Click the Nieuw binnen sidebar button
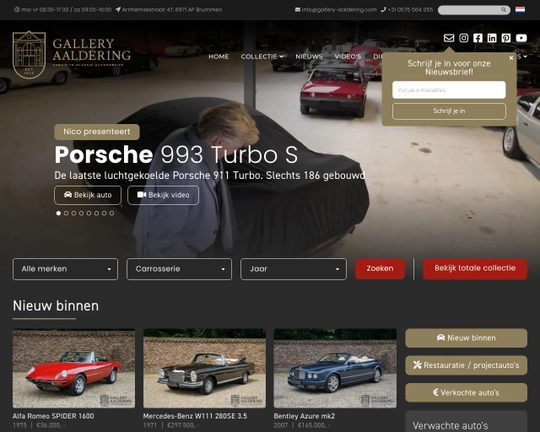This screenshot has width=540, height=432. tap(466, 338)
